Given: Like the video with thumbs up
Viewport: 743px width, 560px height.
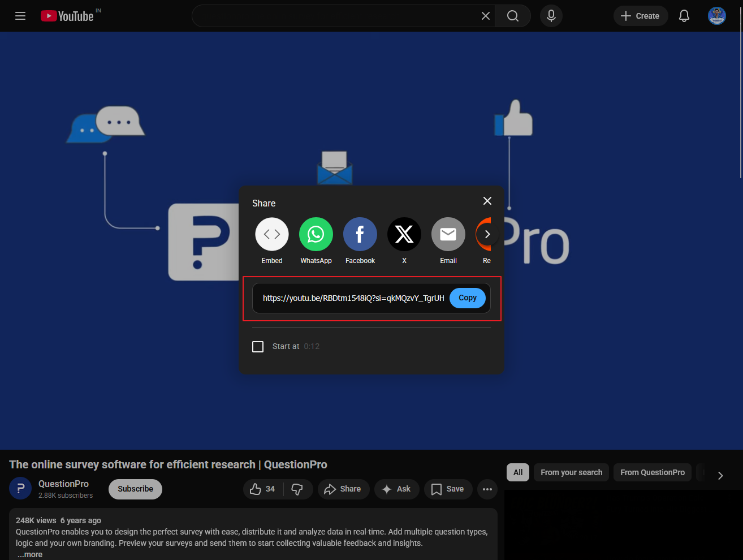Looking at the screenshot, I should click(x=263, y=489).
